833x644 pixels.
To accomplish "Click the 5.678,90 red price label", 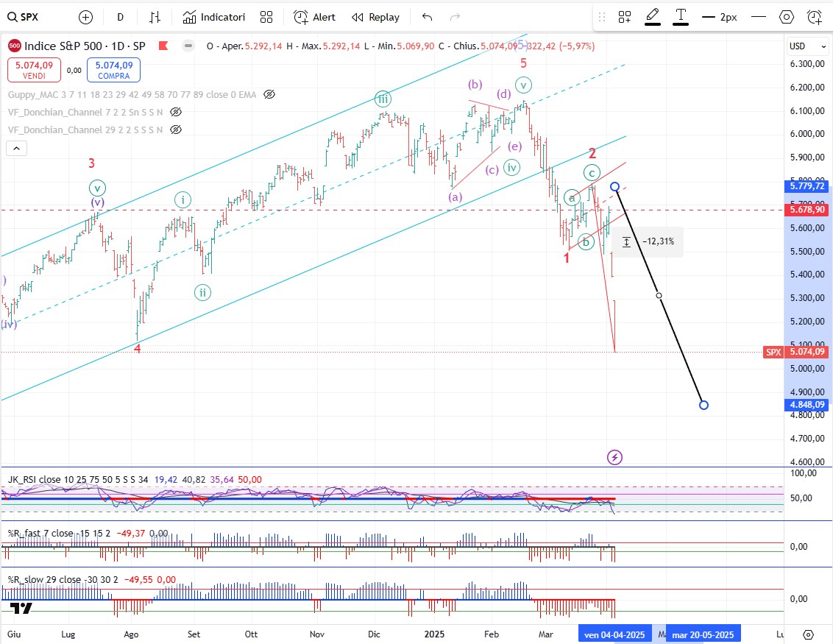I will click(x=807, y=210).
